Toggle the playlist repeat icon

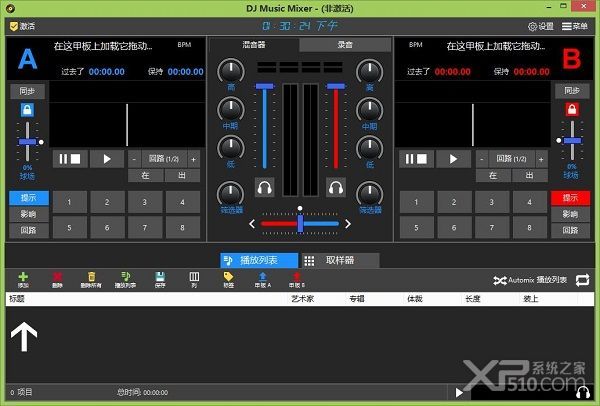click(582, 280)
